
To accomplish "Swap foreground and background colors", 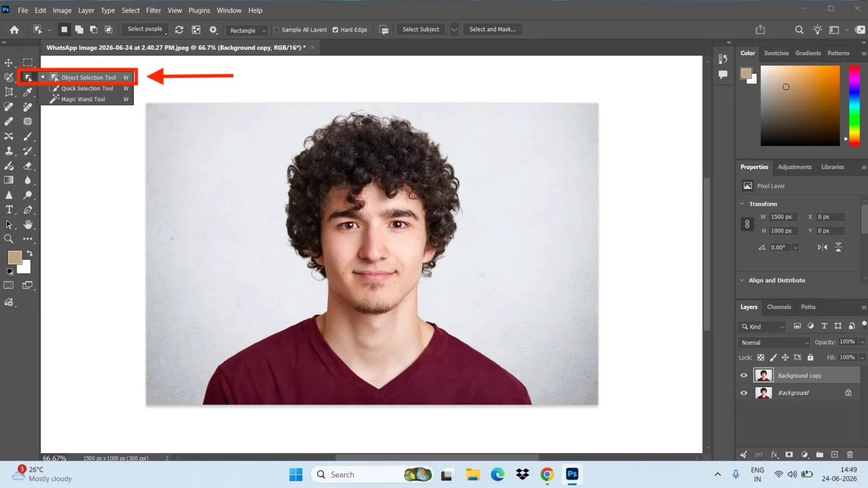I will tap(29, 253).
